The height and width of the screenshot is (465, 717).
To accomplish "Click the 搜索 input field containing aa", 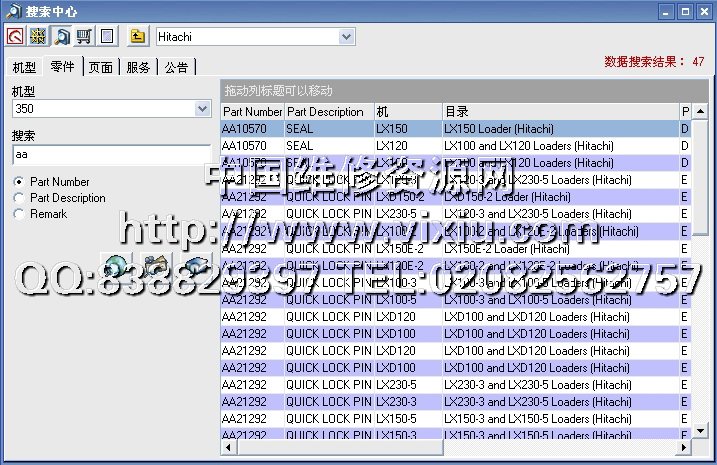I will 110,155.
